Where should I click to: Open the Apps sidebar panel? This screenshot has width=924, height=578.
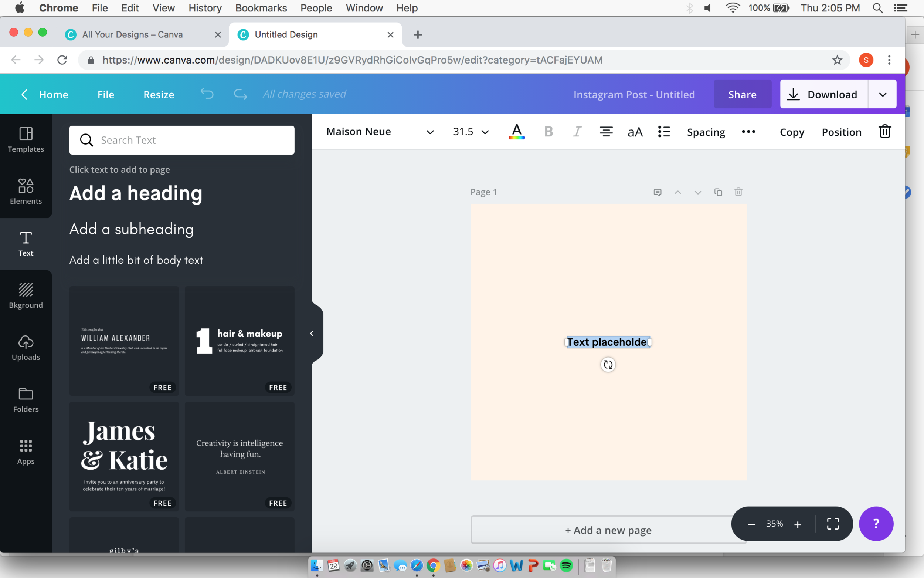click(26, 452)
